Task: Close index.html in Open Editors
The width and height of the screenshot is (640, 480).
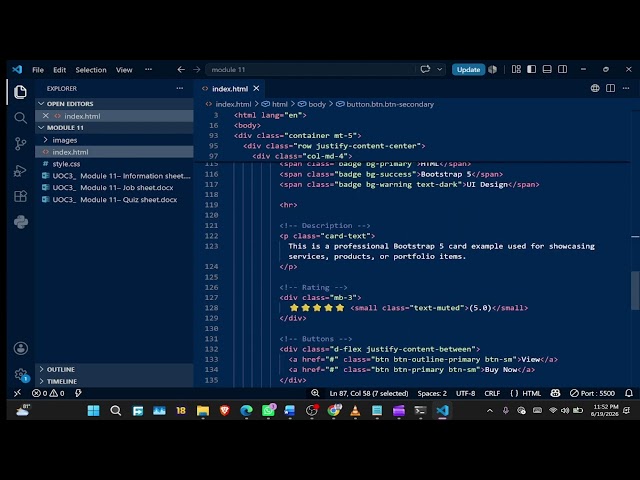Action: click(46, 116)
